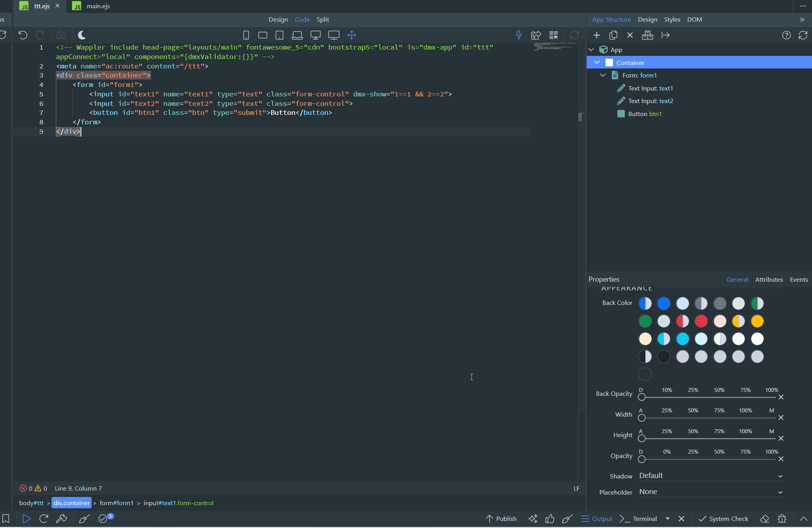Select the tablet viewport icon
Screen dimensions: 812x528
coord(280,35)
